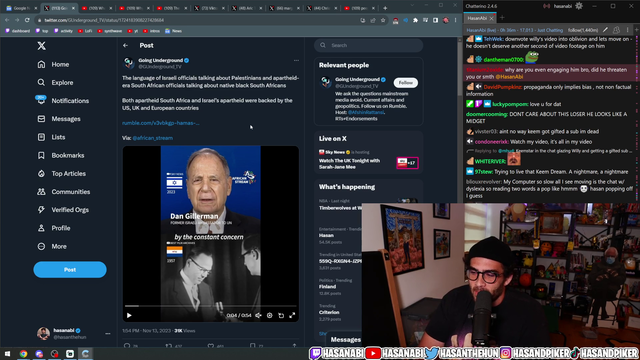Open synthwave bookmark in bookmarks bar
Viewport: 640px width, 360px height.
[x=110, y=31]
